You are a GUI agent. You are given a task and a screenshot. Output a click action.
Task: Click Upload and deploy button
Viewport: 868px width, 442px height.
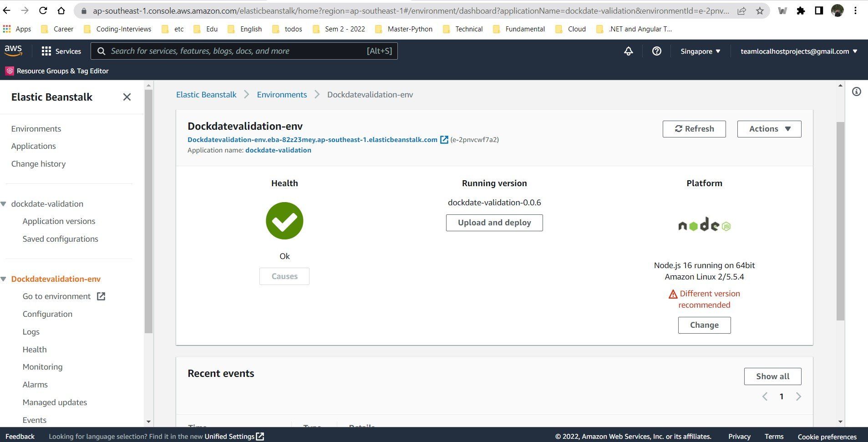click(494, 223)
